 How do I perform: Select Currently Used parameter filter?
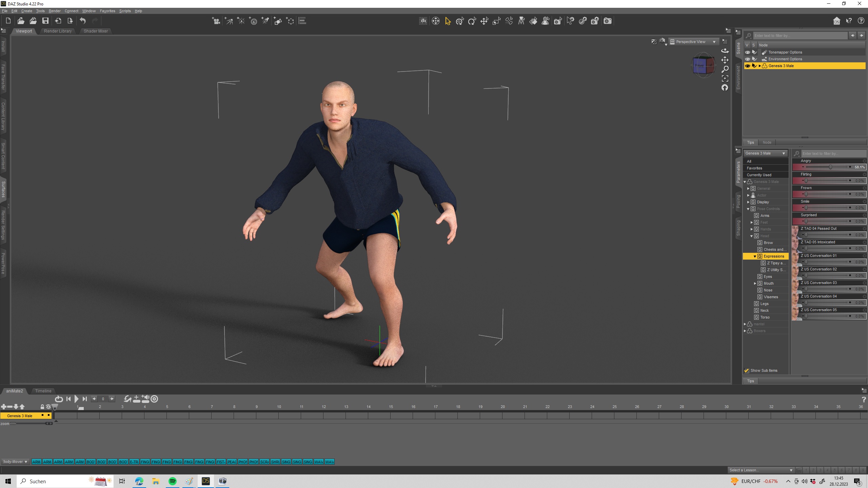click(759, 175)
